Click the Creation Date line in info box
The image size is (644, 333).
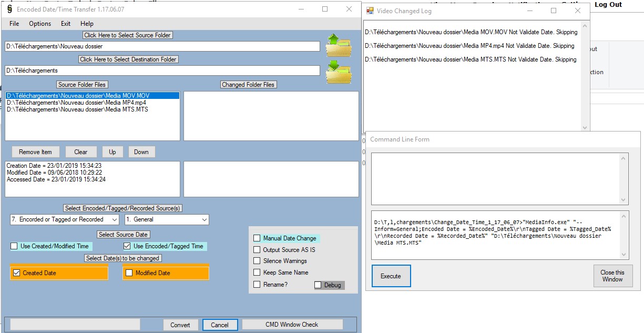click(54, 166)
